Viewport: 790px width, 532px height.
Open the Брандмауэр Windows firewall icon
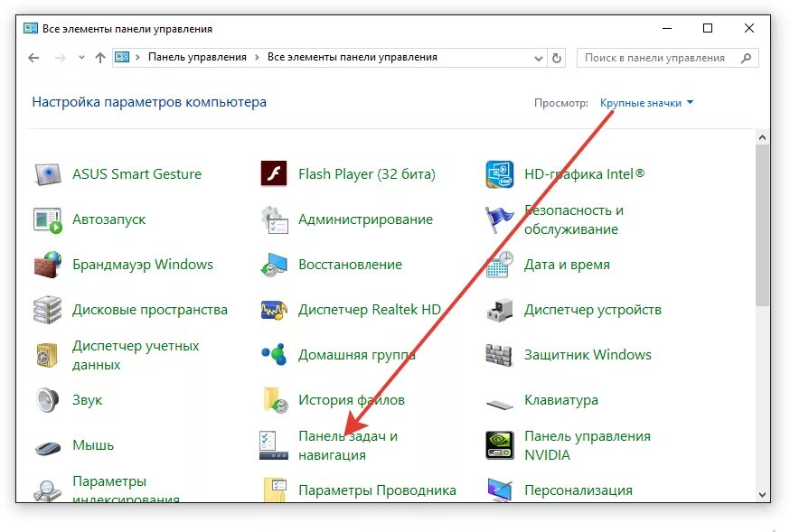[x=48, y=265]
